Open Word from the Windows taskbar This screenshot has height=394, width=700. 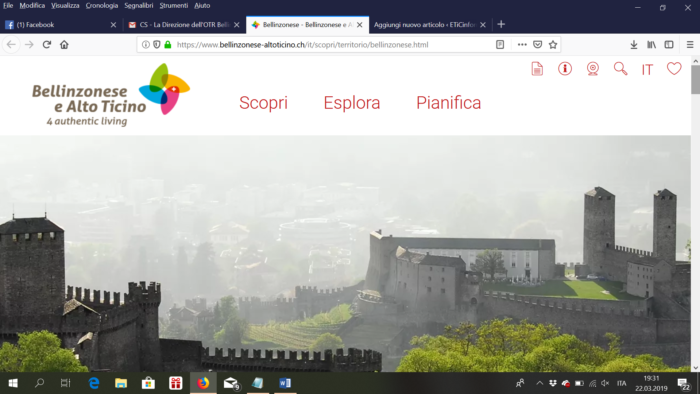[x=285, y=383]
